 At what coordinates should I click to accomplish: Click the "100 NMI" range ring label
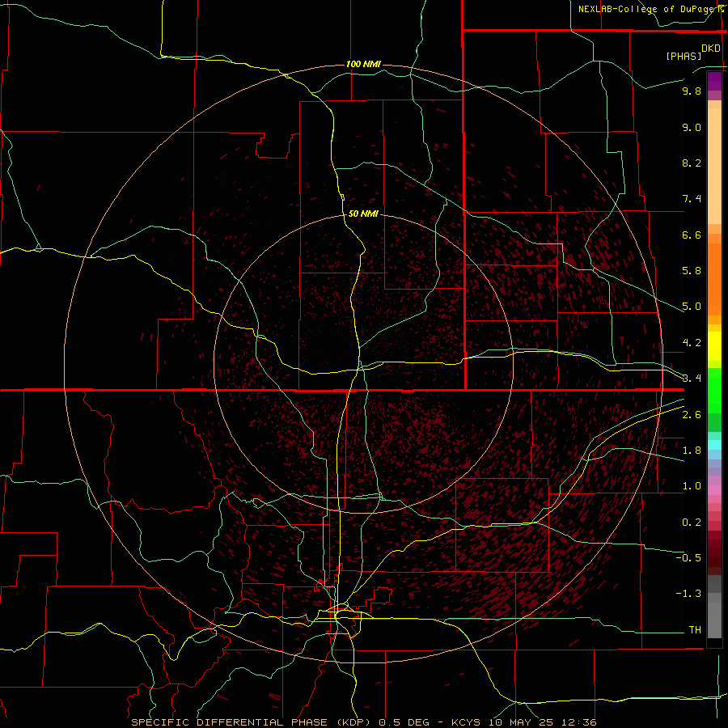[363, 64]
